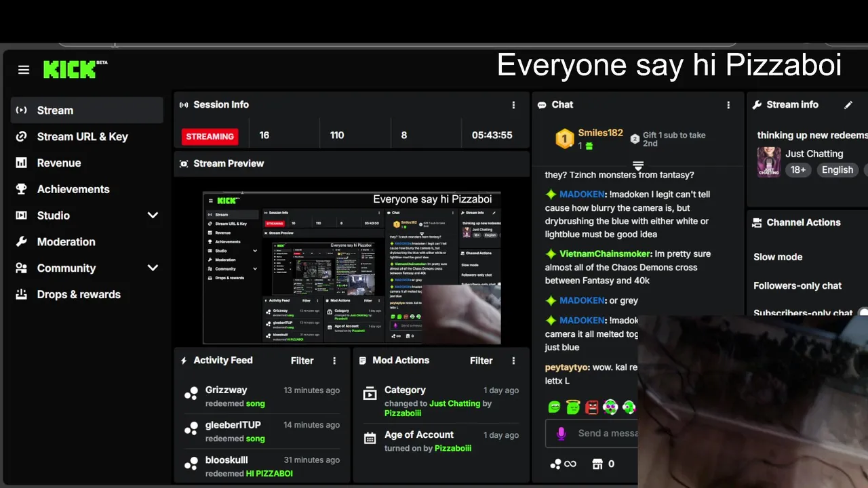
Task: Open Session Info three-dot options
Action: (513, 105)
